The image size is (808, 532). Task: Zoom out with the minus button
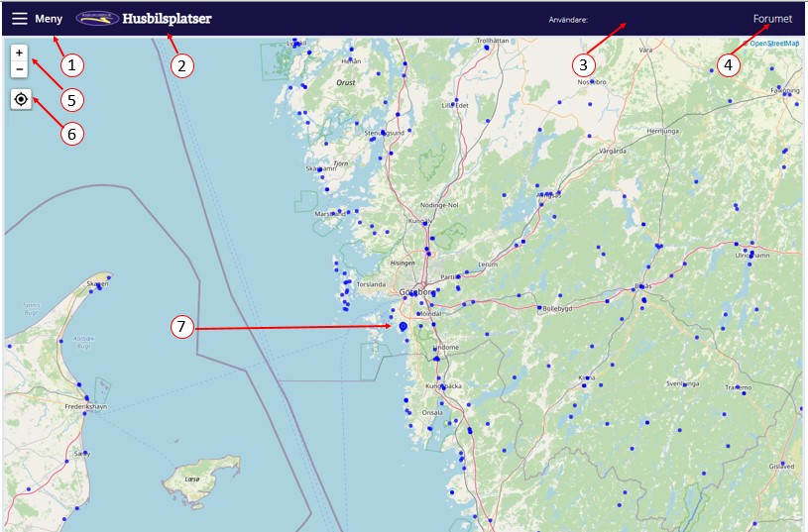tap(20, 69)
